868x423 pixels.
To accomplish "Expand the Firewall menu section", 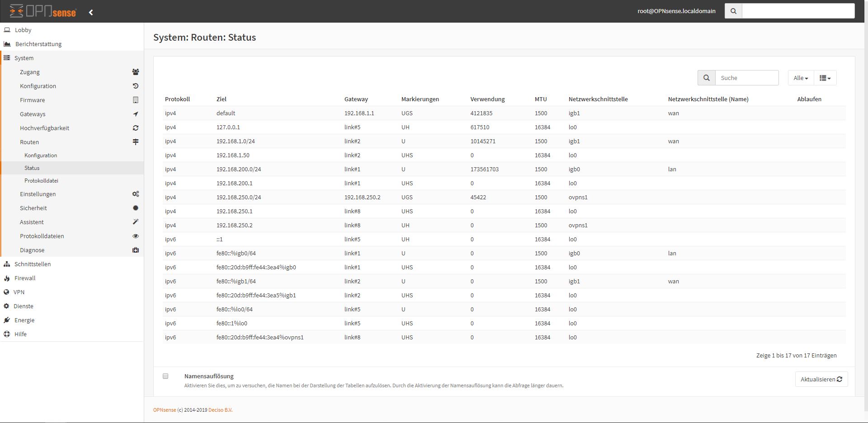I will [25, 278].
